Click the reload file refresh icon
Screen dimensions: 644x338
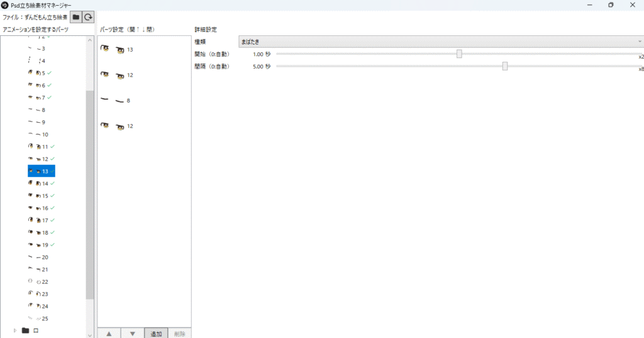coord(89,18)
